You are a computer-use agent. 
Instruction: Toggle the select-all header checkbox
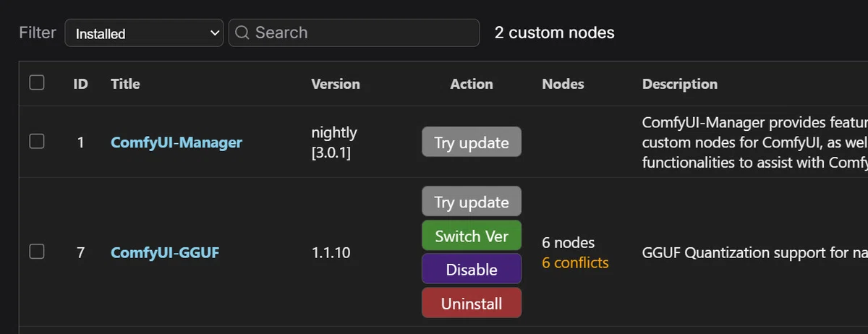pos(37,82)
